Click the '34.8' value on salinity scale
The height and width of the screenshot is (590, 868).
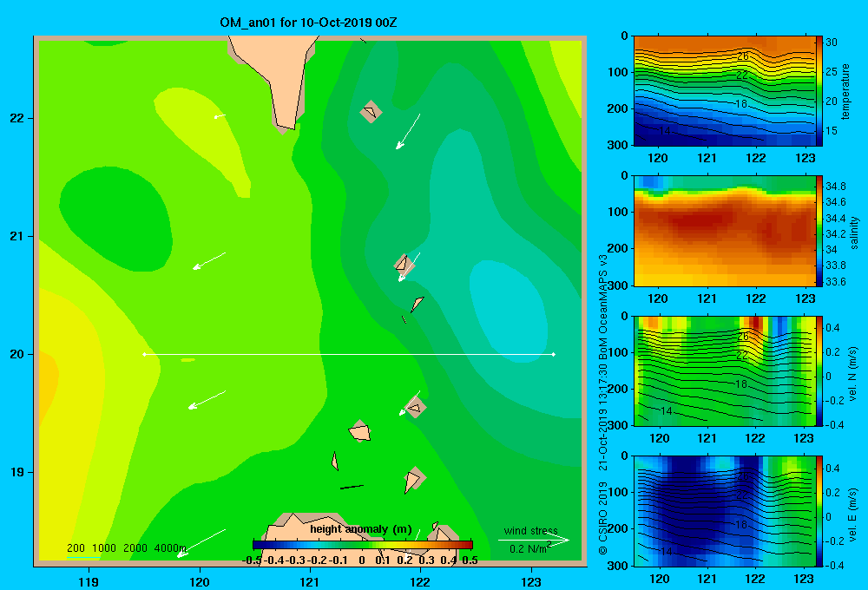pos(835,186)
